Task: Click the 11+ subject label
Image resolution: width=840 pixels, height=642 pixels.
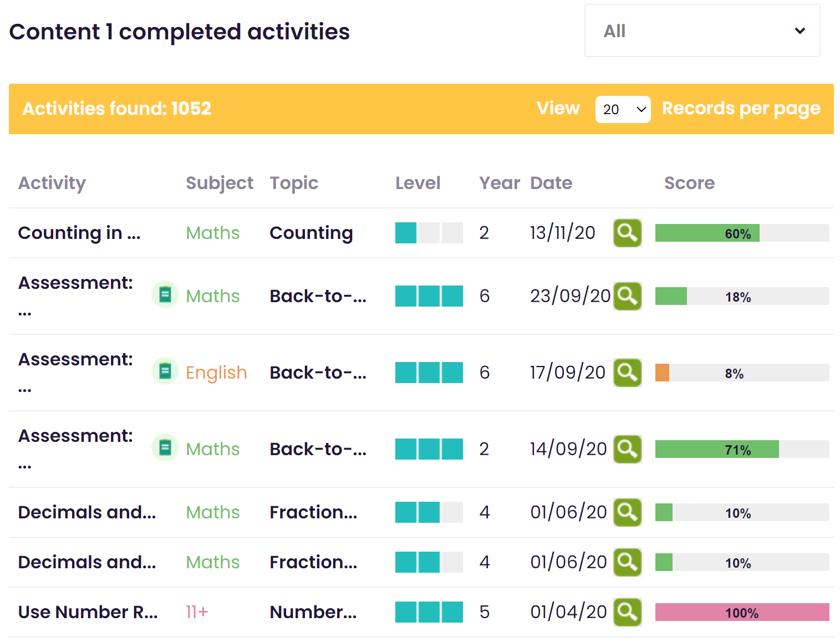Action: (197, 612)
